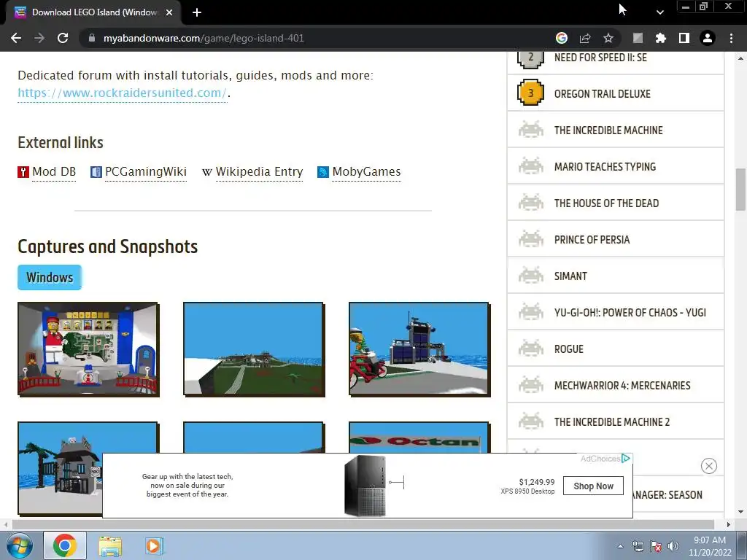Open the Extensions puzzle icon
This screenshot has width=747, height=560.
[x=661, y=38]
